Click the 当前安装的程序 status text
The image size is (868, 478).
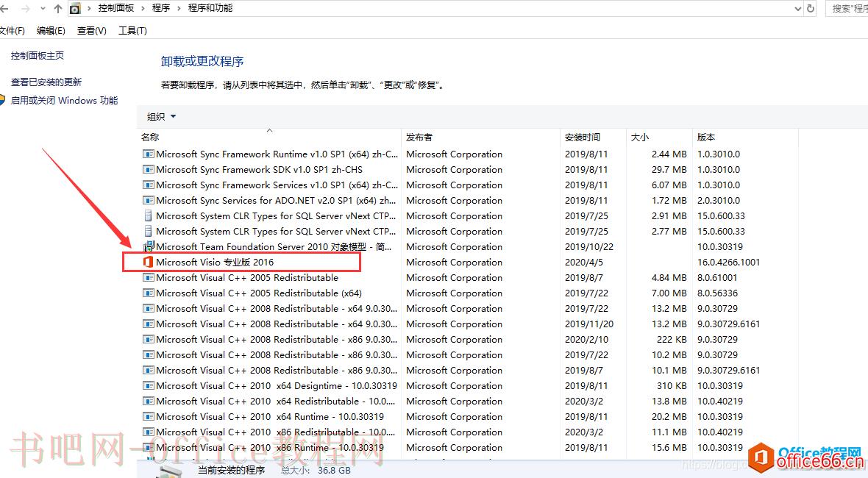point(232,470)
